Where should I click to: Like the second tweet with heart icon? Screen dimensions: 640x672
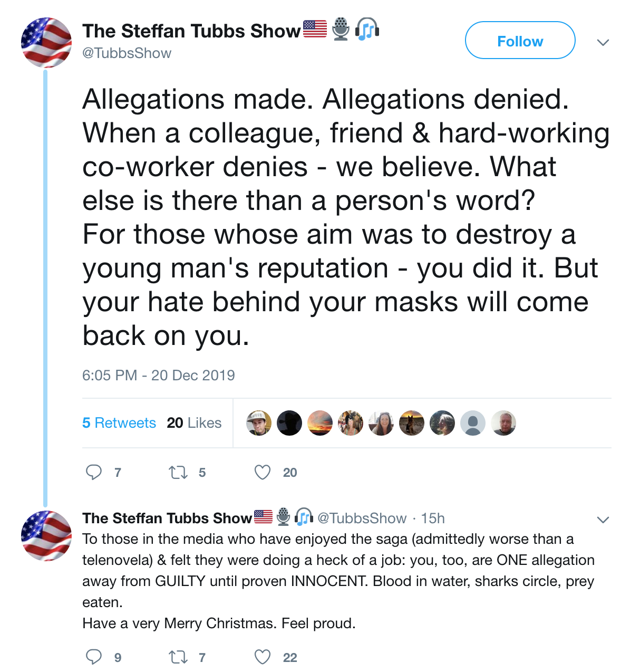click(x=263, y=657)
